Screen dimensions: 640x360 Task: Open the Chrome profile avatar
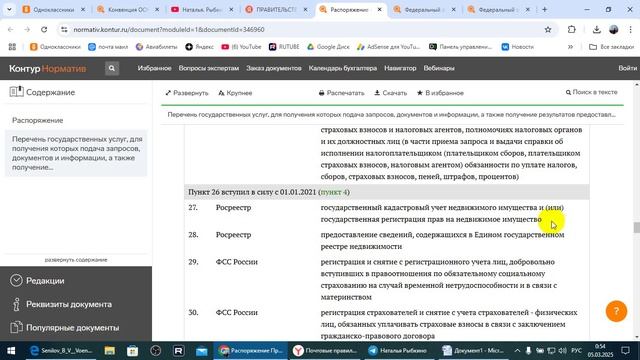click(x=613, y=29)
